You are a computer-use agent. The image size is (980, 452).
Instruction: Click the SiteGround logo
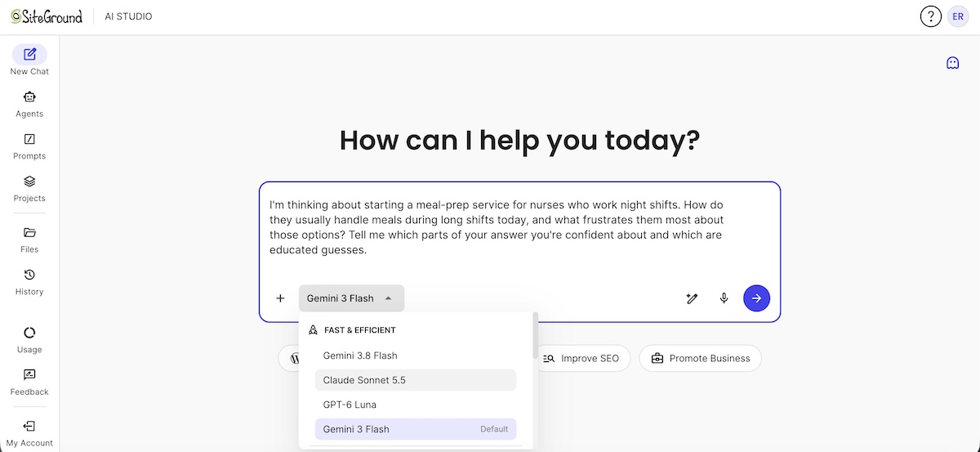pyautogui.click(x=47, y=16)
